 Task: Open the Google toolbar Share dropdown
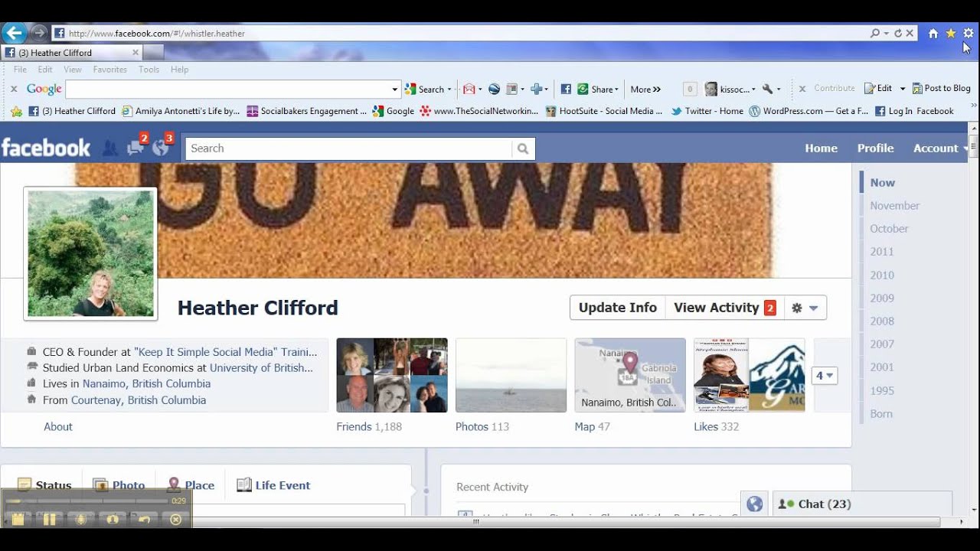click(x=598, y=89)
